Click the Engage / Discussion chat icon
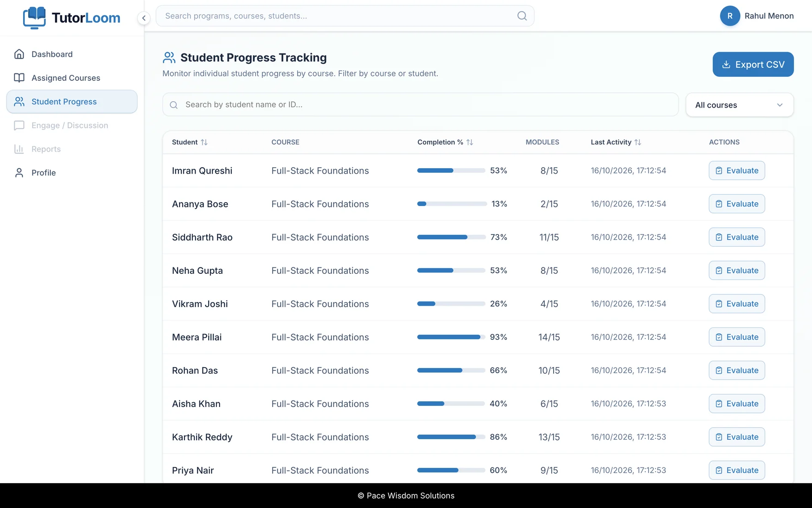 click(x=19, y=125)
